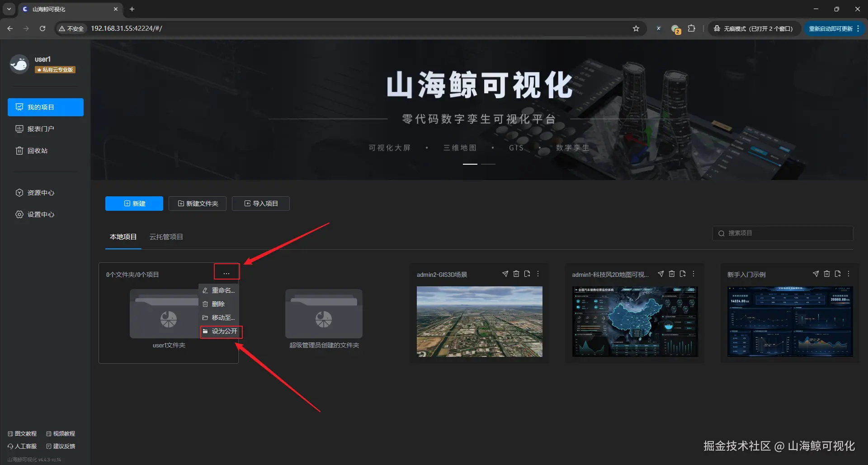Viewport: 868px width, 465px height.
Task: Click the 无痕模式 incognito indicator
Action: tap(754, 28)
